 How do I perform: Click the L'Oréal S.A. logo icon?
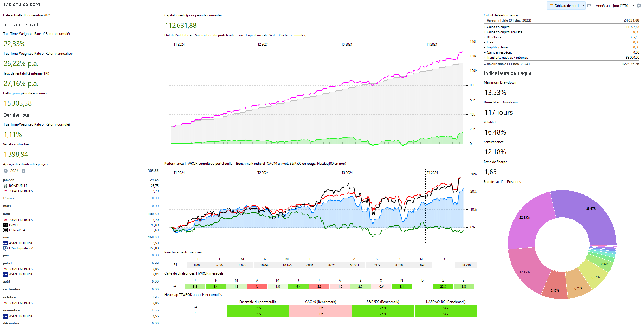(5, 230)
